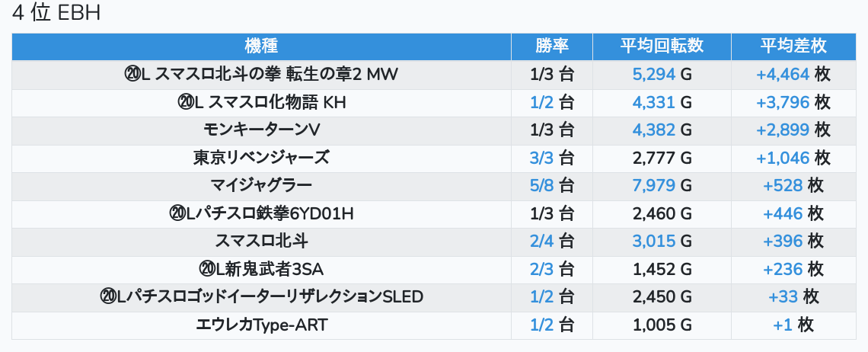
Task: Open the 東京リベンジャーズ machine entry
Action: coord(261,158)
